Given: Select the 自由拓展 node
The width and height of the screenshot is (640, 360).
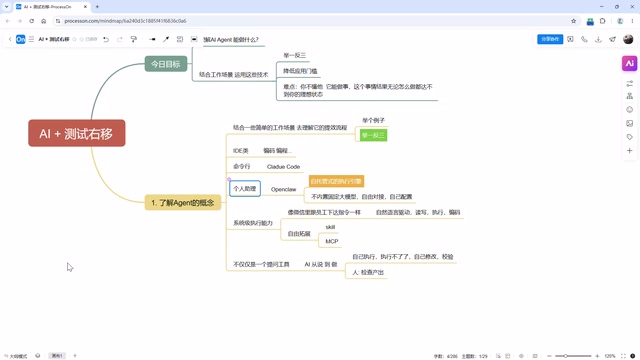Looking at the screenshot, I should pyautogui.click(x=299, y=233).
